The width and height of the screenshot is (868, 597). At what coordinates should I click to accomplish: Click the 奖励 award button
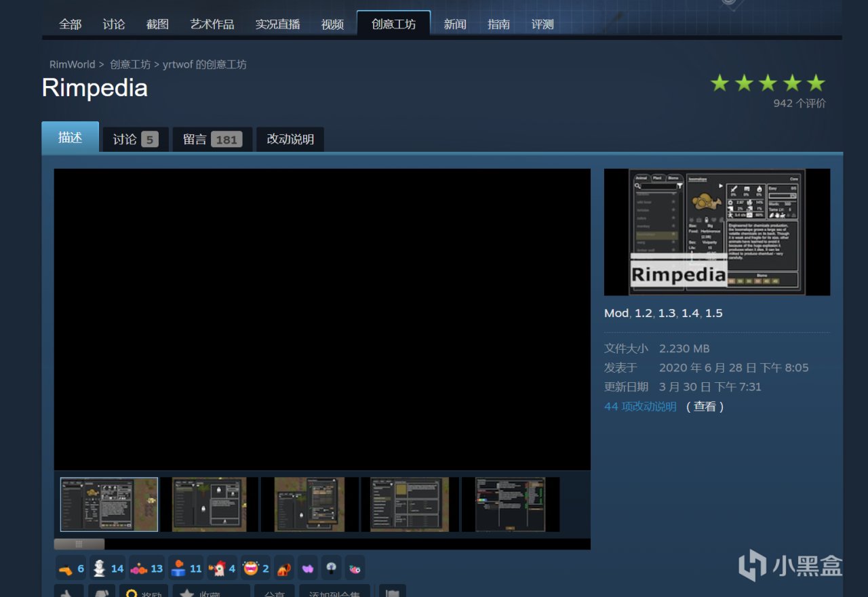(144, 591)
